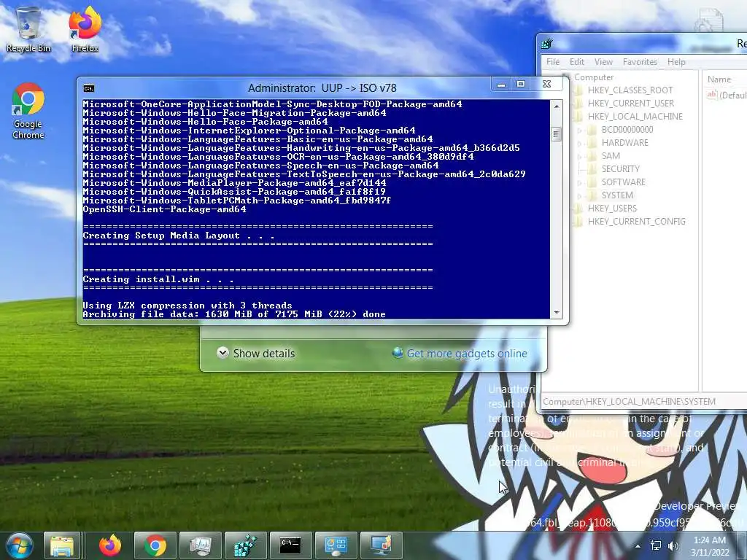Select the HARDWARE subkey

(x=624, y=142)
